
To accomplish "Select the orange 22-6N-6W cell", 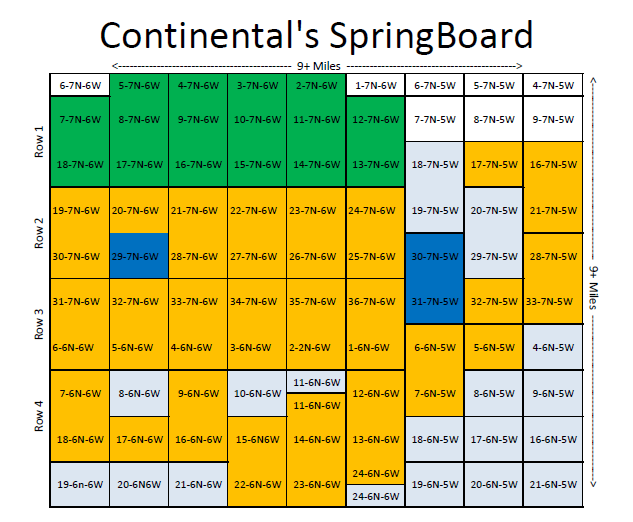I will [x=257, y=484].
